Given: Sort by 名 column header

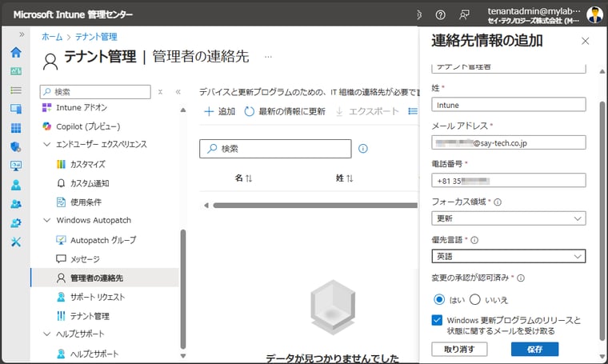Looking at the screenshot, I should pyautogui.click(x=243, y=178).
